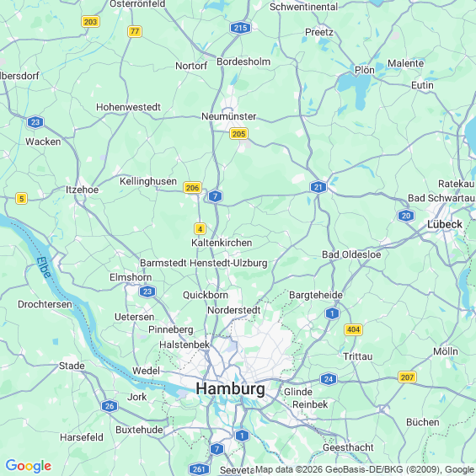476x476 pixels.
Task: Click the A215 highway shield
Action: pos(240,28)
